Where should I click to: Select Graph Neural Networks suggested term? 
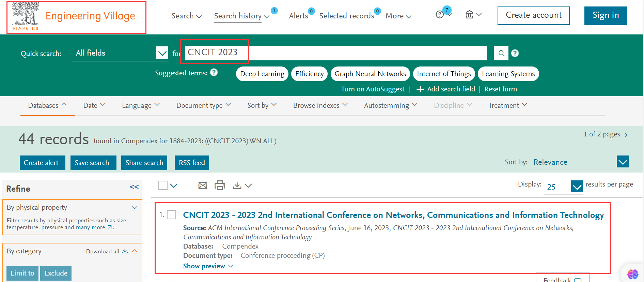[370, 74]
